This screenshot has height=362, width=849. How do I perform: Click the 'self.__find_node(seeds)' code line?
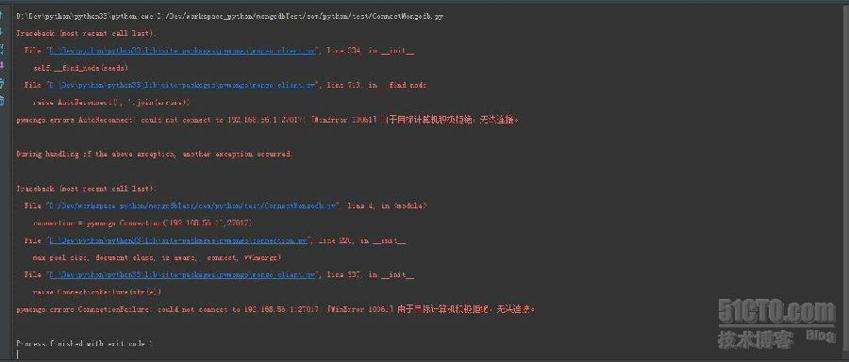tap(81, 68)
